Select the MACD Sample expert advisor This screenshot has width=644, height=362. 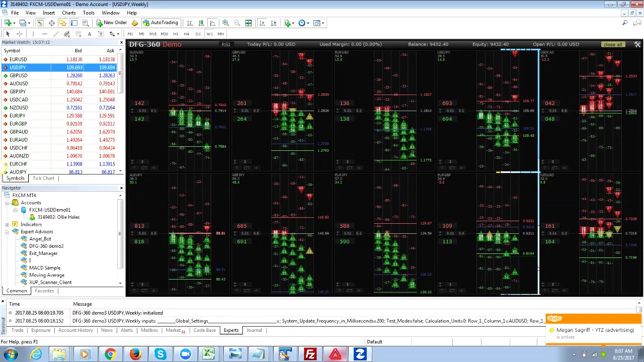[x=44, y=268]
